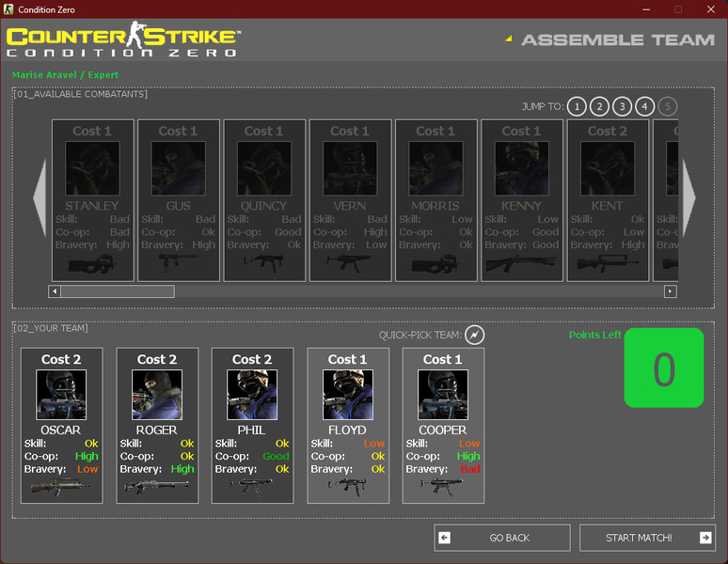Viewport: 728px width, 564px height.
Task: Click the ASSEMBLE TEAM heading
Action: [618, 39]
